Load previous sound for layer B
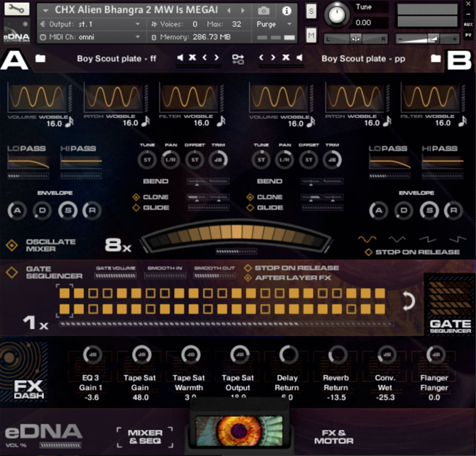The width and height of the screenshot is (476, 456). click(x=261, y=57)
